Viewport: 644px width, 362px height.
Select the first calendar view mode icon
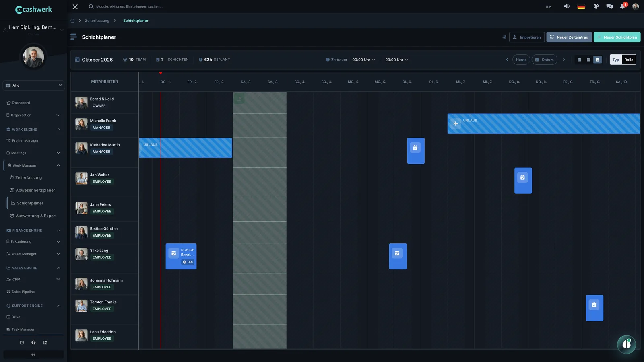pos(580,60)
